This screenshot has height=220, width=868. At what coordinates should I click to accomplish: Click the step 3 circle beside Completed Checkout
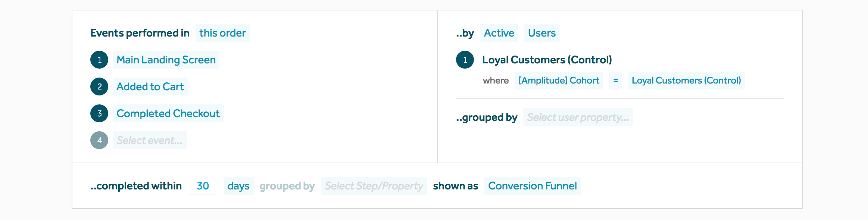pyautogui.click(x=99, y=113)
